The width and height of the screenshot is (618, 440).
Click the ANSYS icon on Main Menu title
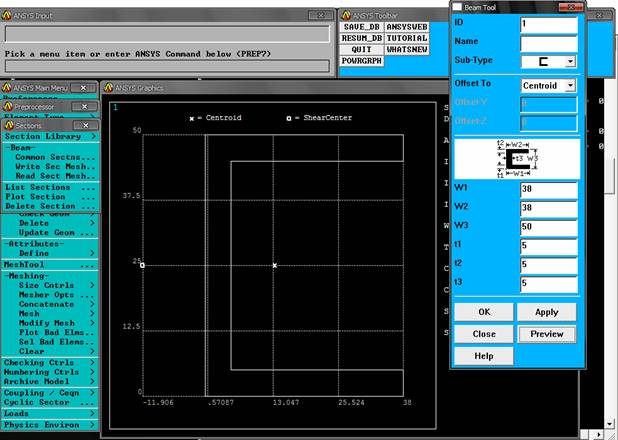(7, 88)
